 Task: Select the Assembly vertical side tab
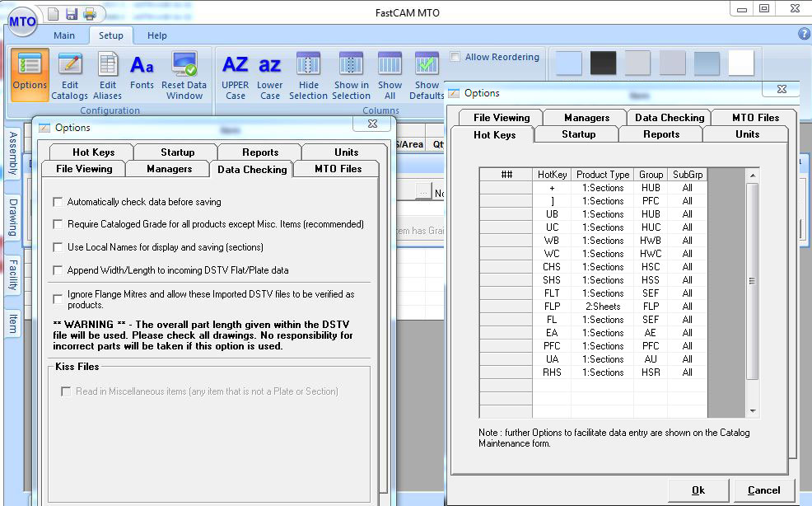(13, 153)
